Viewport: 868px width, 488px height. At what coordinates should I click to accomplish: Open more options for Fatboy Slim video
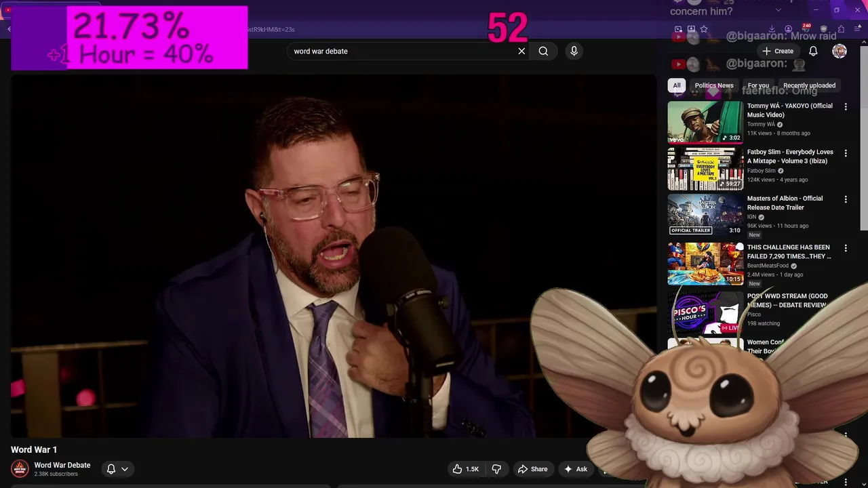click(846, 153)
